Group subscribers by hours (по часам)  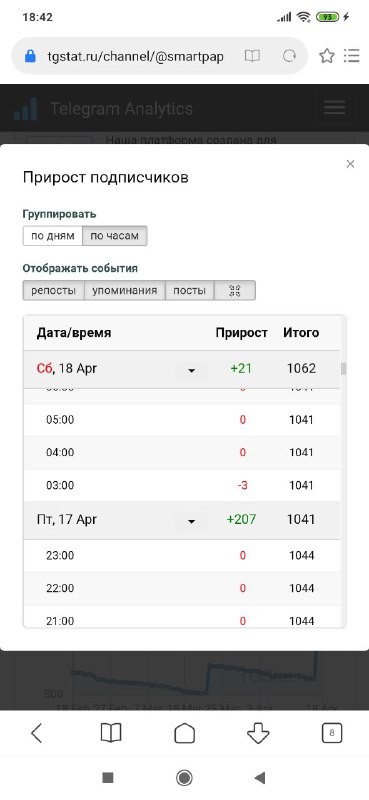(x=114, y=236)
